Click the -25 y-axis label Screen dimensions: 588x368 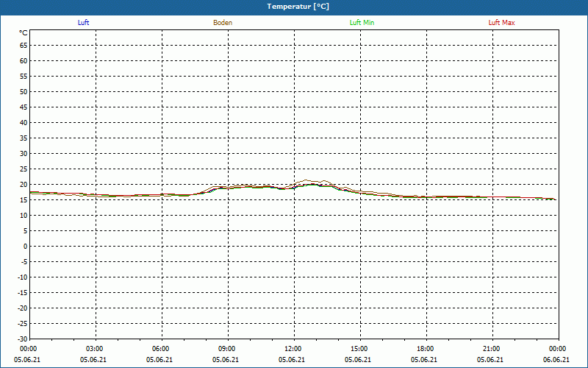[23, 324]
